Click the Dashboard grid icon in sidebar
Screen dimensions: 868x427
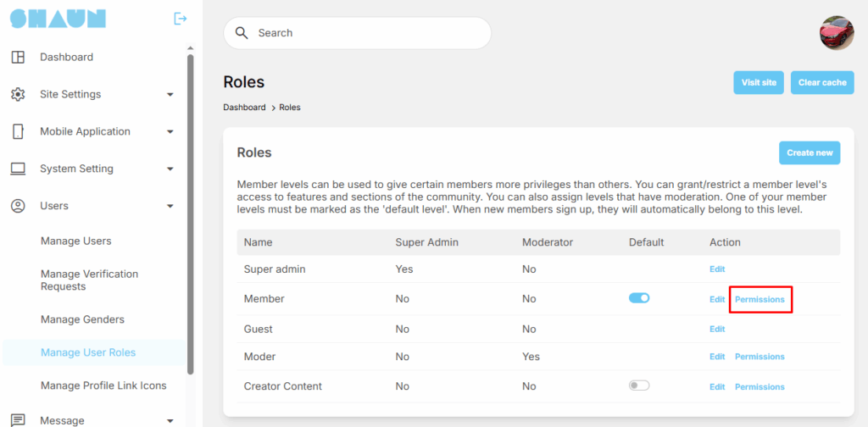click(18, 57)
